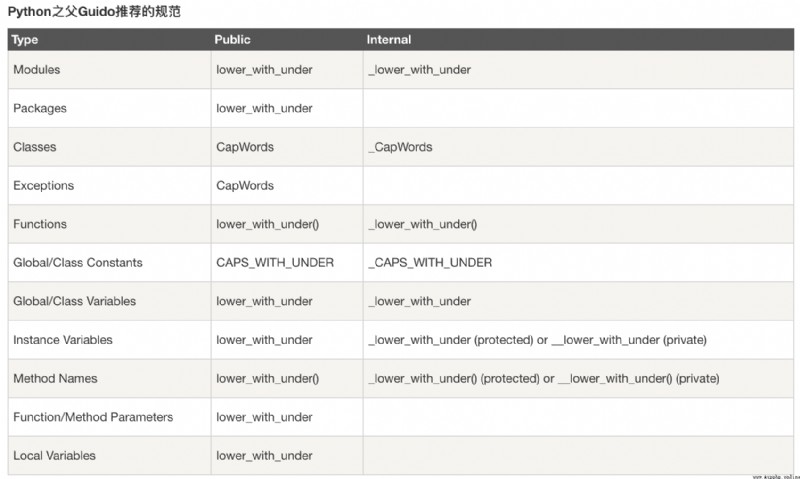The height and width of the screenshot is (479, 800).
Task: Select Instance Variables row label
Action: click(63, 340)
